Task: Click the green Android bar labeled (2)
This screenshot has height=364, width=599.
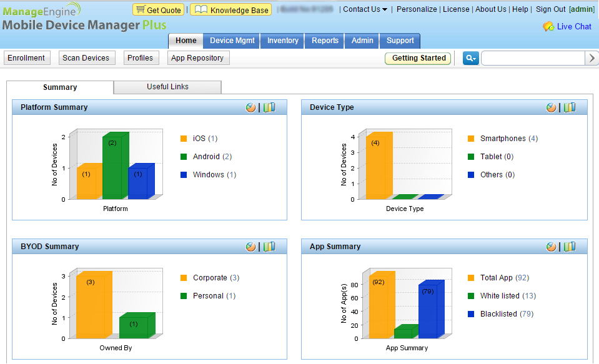Action: point(116,166)
